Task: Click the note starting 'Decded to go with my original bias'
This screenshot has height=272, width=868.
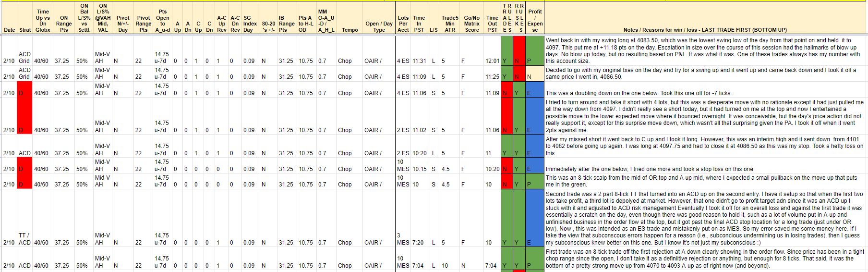Action: tap(705, 74)
